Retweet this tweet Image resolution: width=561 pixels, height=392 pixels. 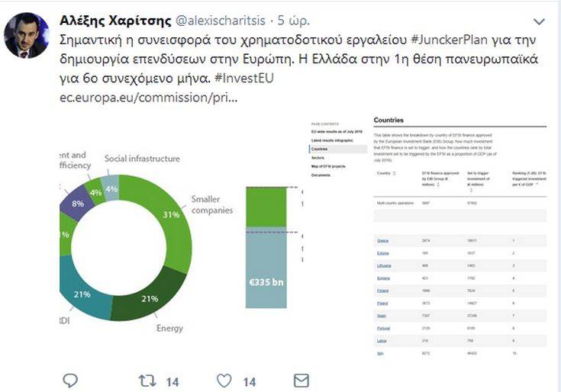(148, 379)
